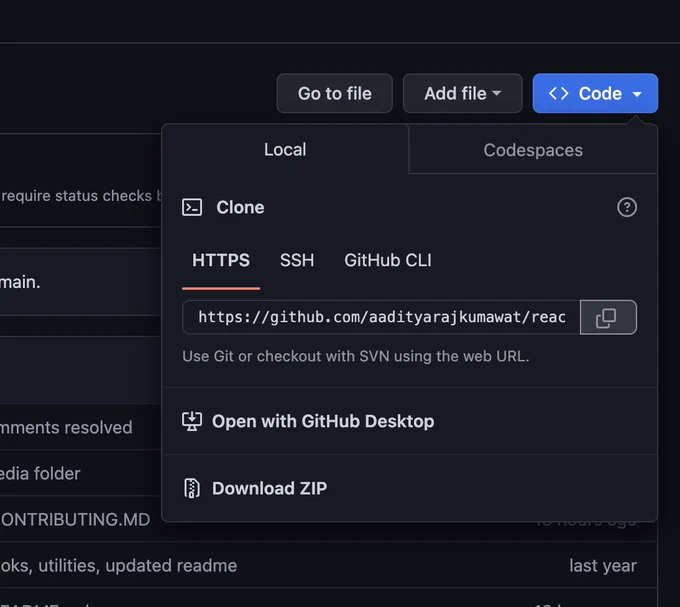Viewport: 680px width, 607px height.
Task: Click the 'Use Git or checkout with SVN' hint text
Action: click(356, 356)
